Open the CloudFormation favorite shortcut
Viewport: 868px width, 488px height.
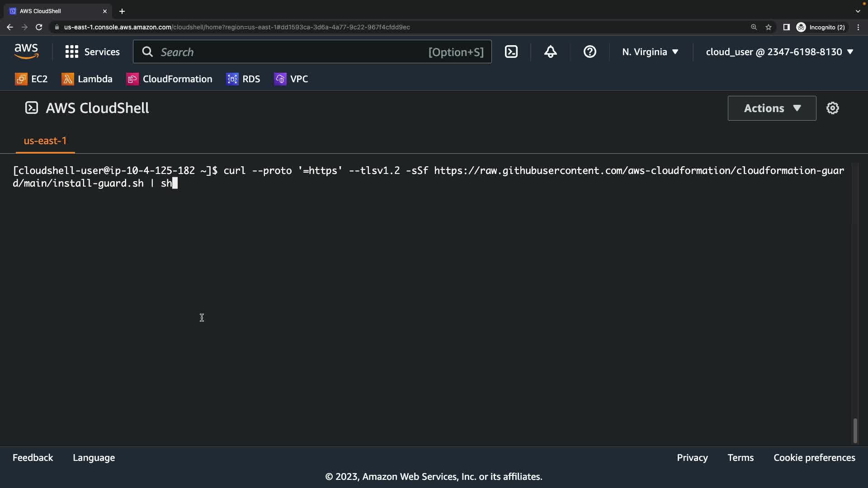coord(169,79)
